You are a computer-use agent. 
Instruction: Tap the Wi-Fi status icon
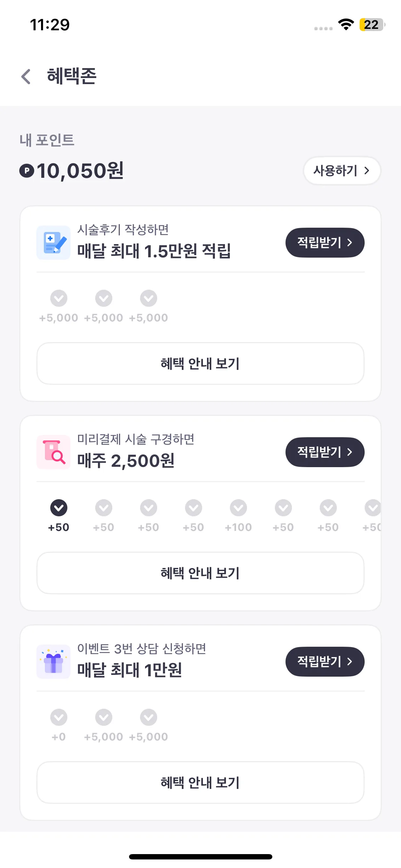[346, 25]
